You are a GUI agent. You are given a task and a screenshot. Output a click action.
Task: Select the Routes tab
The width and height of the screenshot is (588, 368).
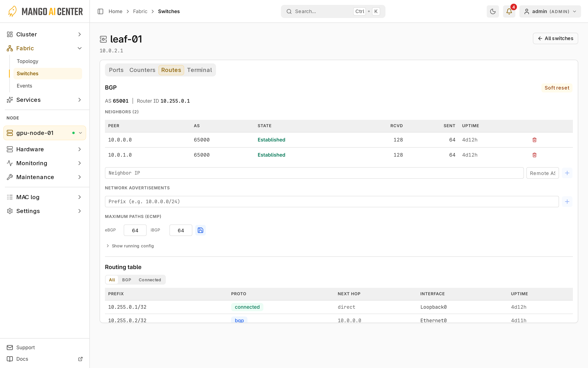tap(171, 70)
